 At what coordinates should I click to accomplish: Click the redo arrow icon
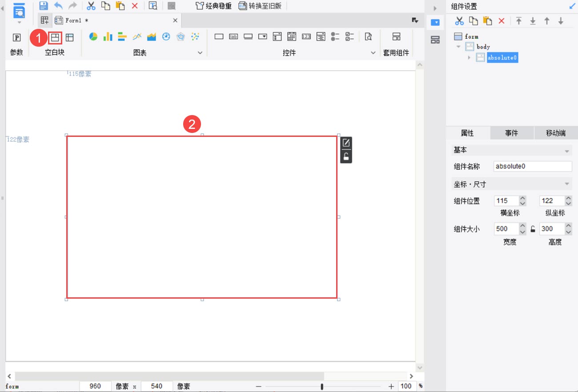[x=72, y=6]
